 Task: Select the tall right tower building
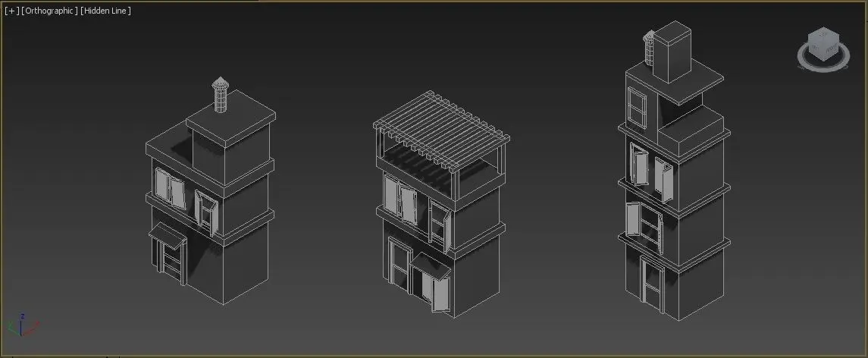pos(674,171)
